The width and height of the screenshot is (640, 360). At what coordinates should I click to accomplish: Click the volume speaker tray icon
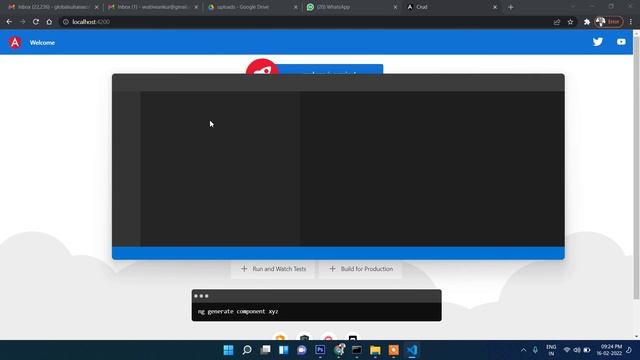click(577, 350)
